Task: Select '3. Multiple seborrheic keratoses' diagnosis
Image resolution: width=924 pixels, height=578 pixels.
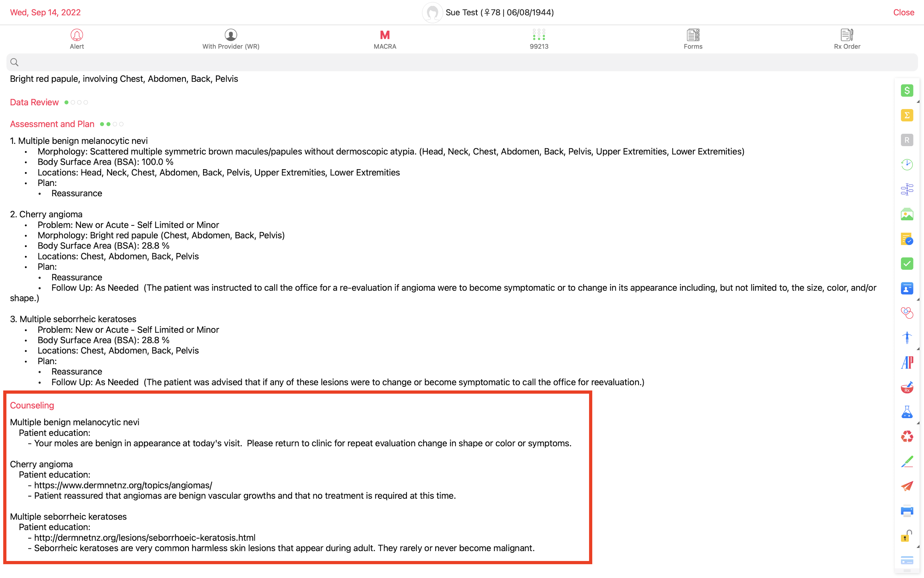Action: coord(73,319)
